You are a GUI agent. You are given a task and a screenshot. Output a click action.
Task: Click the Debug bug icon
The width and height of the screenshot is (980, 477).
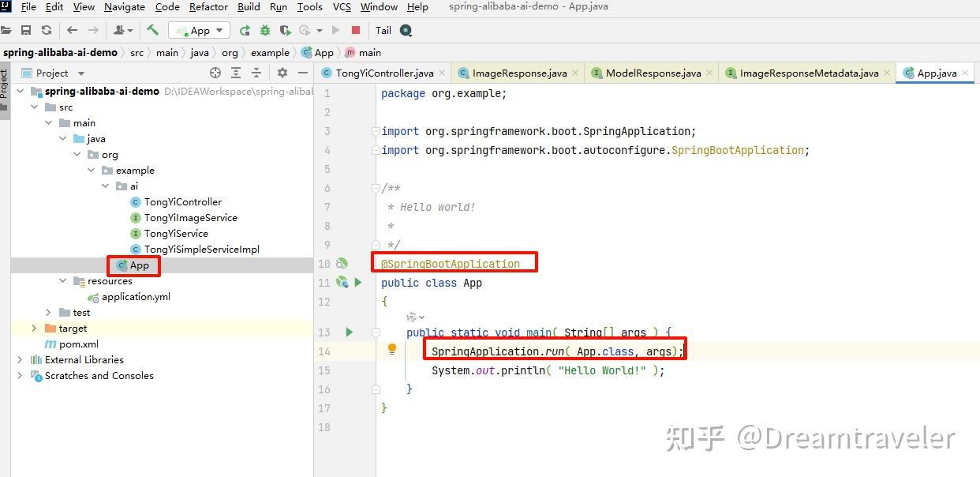[265, 30]
